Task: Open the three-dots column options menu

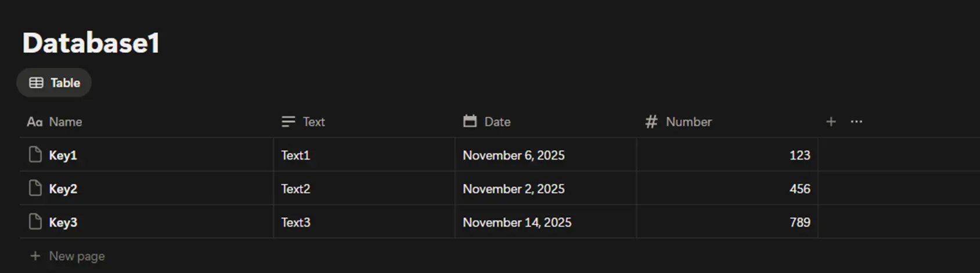Action: click(x=856, y=122)
